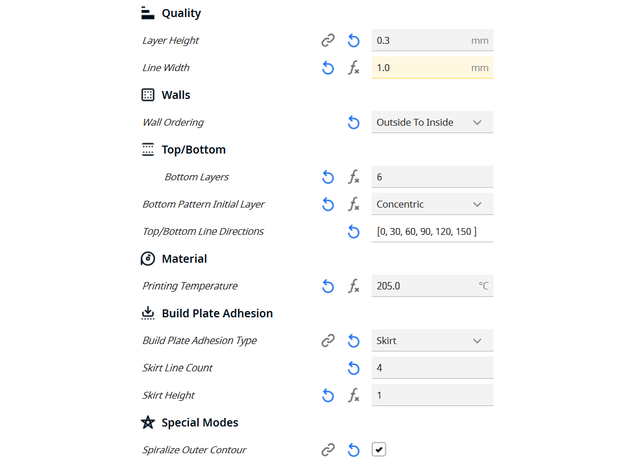Click the Special Modes section header

(x=199, y=423)
